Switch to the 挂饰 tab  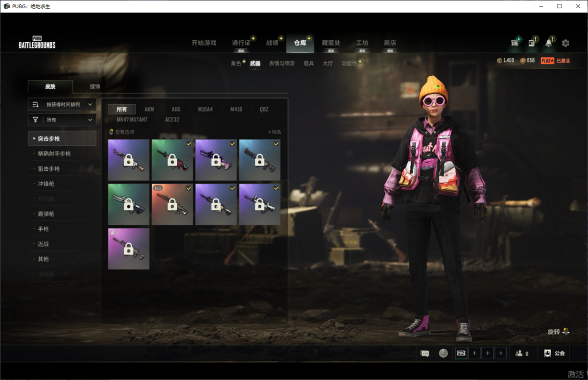95,87
